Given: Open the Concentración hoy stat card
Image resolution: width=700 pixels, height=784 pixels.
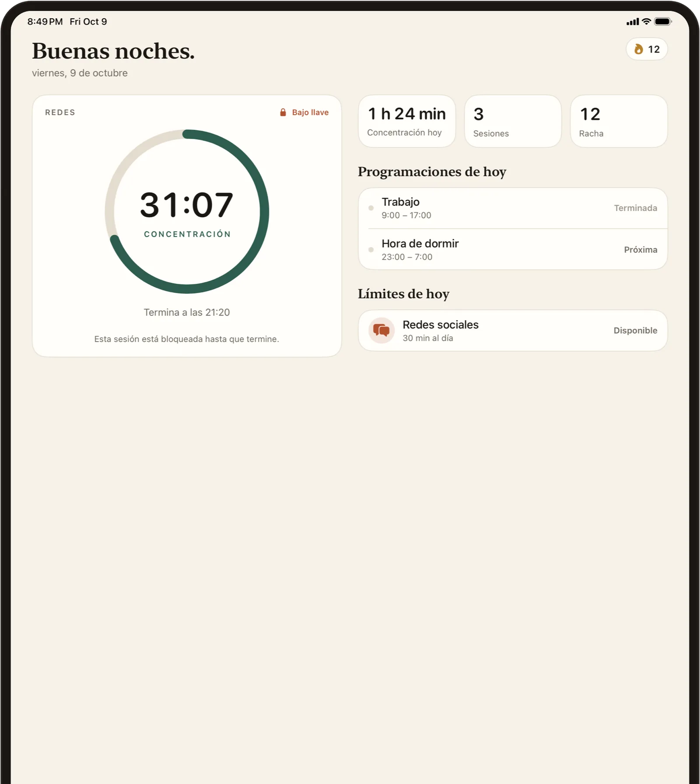Looking at the screenshot, I should (x=407, y=121).
